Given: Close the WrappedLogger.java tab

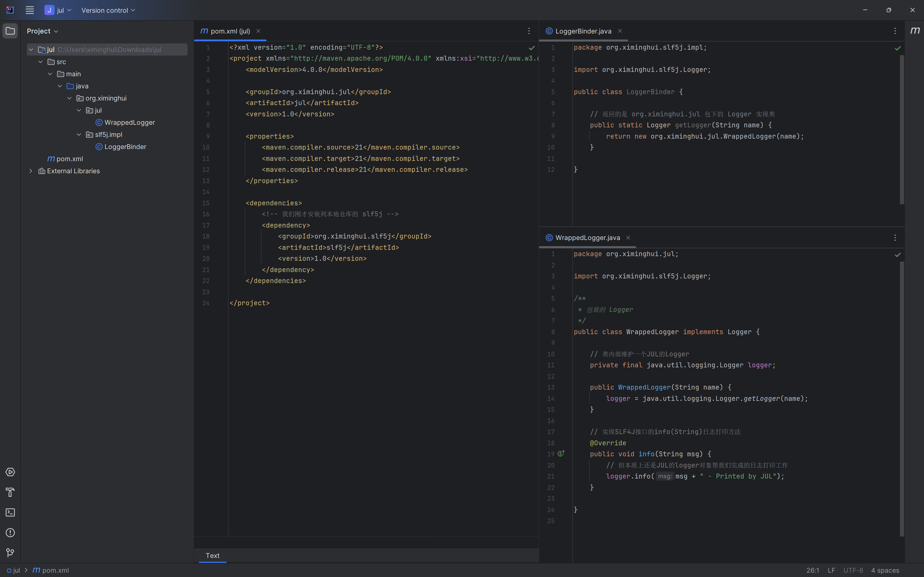Looking at the screenshot, I should (x=628, y=238).
